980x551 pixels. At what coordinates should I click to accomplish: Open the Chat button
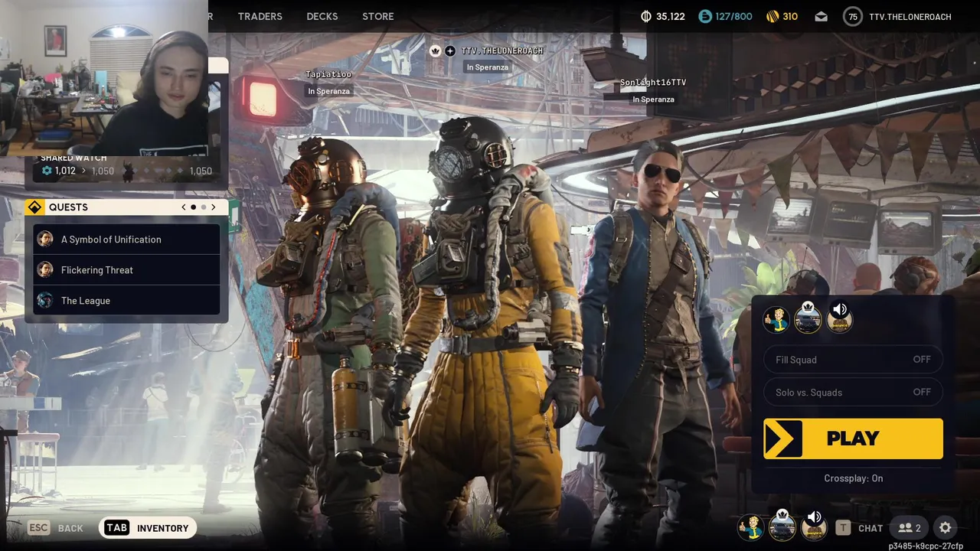[x=859, y=527]
